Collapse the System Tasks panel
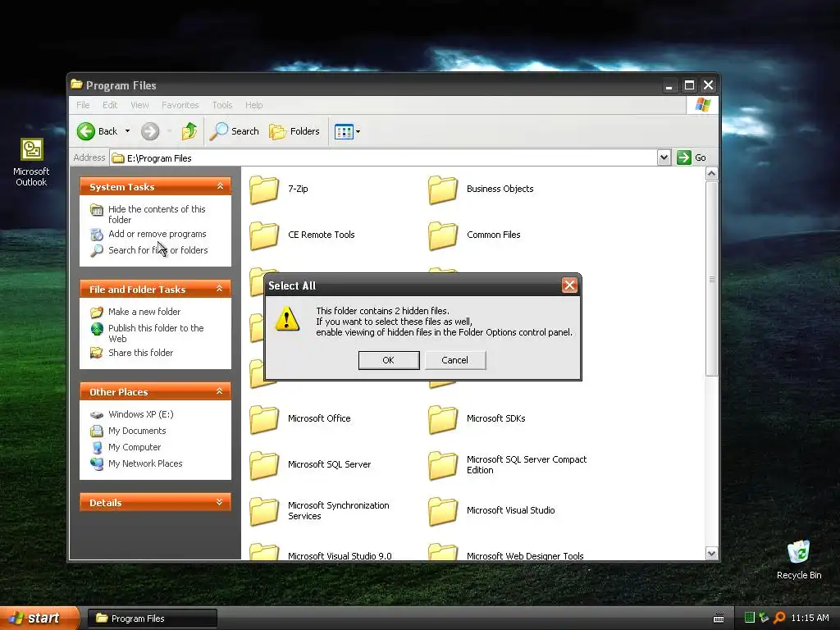Viewport: 840px width, 630px height. tap(220, 186)
